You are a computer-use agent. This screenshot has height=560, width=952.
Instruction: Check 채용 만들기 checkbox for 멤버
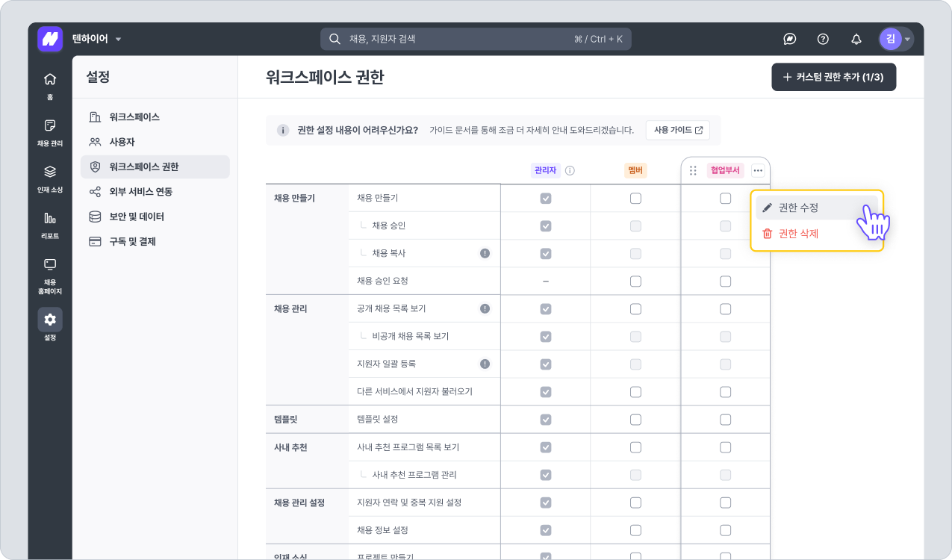[635, 199]
